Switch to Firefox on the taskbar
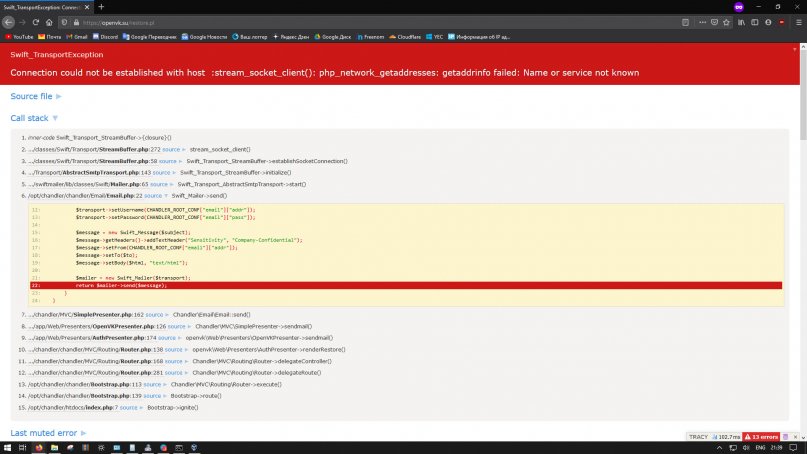The width and height of the screenshot is (807, 454). click(x=39, y=448)
